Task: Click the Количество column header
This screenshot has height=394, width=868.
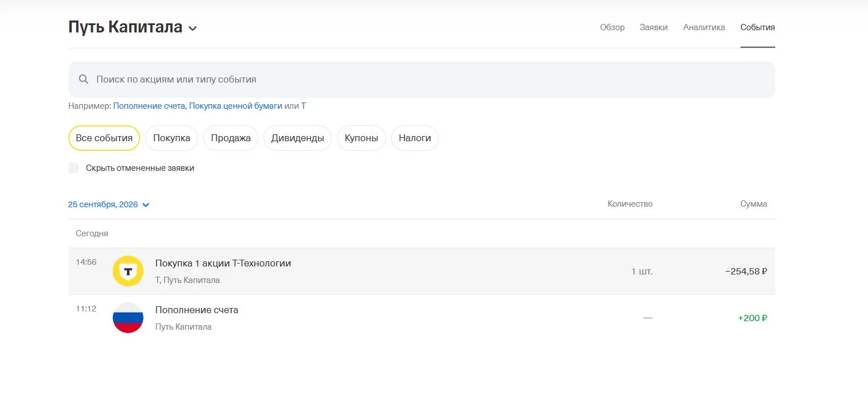Action: (x=630, y=204)
